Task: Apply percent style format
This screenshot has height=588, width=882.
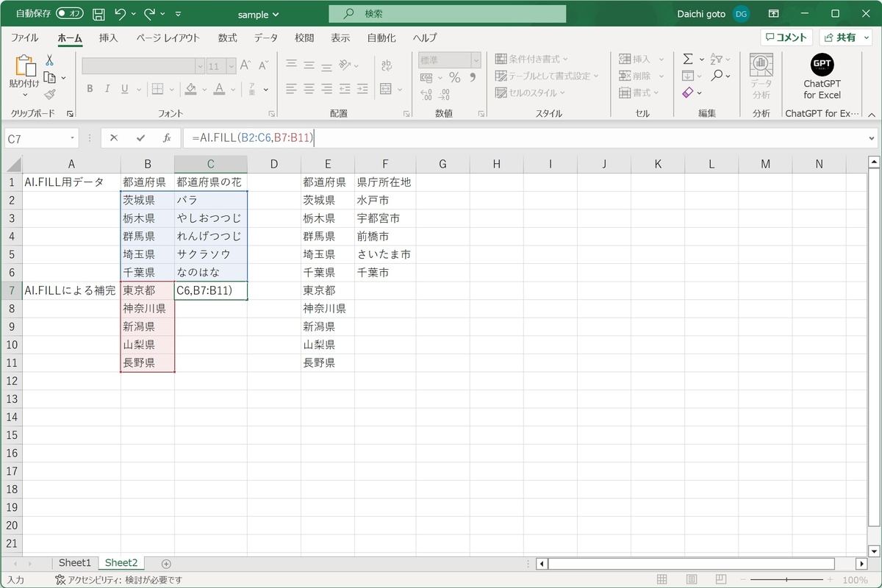Action: click(x=455, y=78)
